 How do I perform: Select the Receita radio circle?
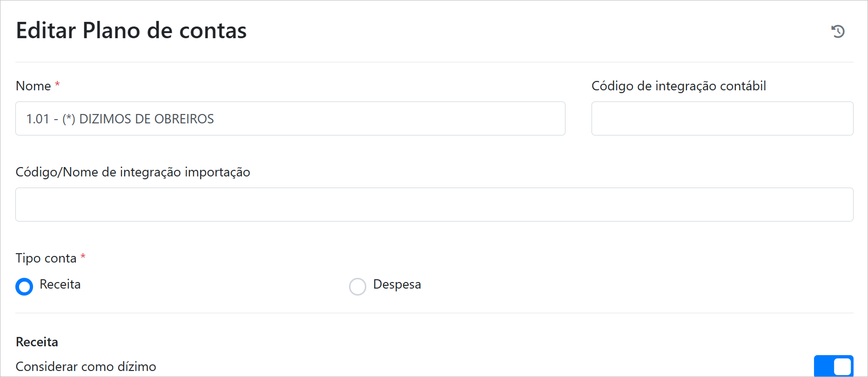(x=24, y=286)
